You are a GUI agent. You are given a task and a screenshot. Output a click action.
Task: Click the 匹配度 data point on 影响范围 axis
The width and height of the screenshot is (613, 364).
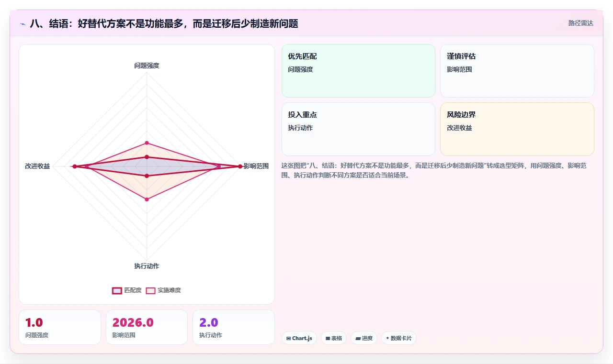click(240, 166)
